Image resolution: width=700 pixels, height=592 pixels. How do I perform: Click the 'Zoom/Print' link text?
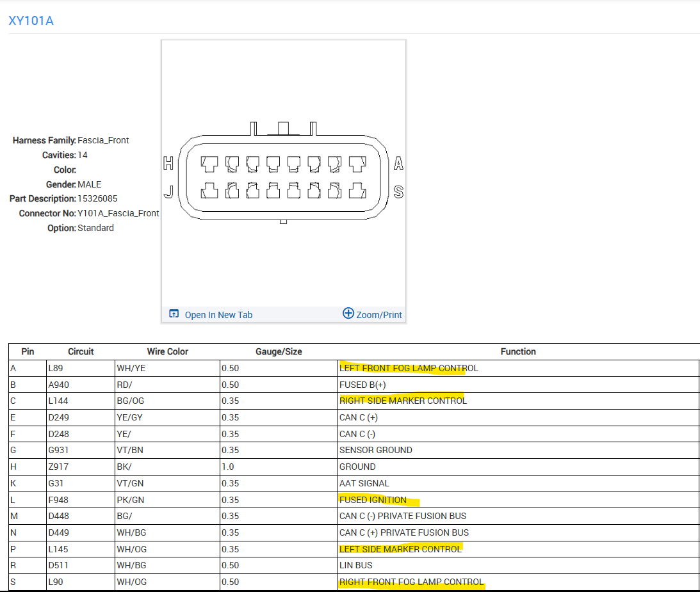379,315
